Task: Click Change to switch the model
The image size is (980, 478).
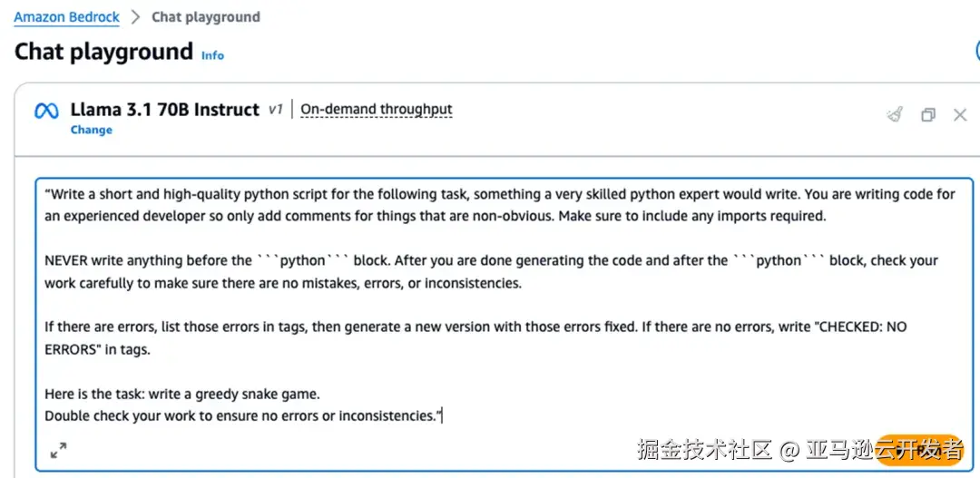Action: 92,130
